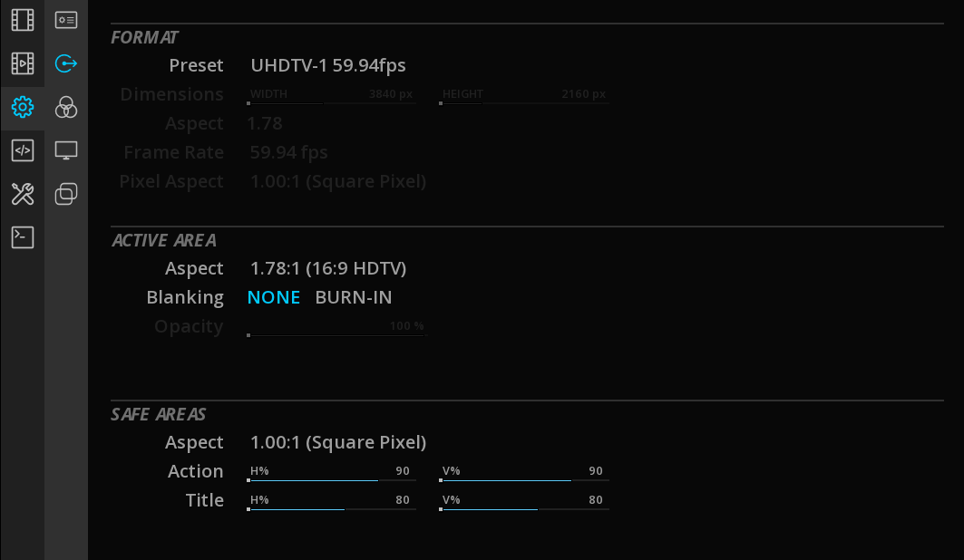
Task: Open the film strip library icon
Action: 22,20
